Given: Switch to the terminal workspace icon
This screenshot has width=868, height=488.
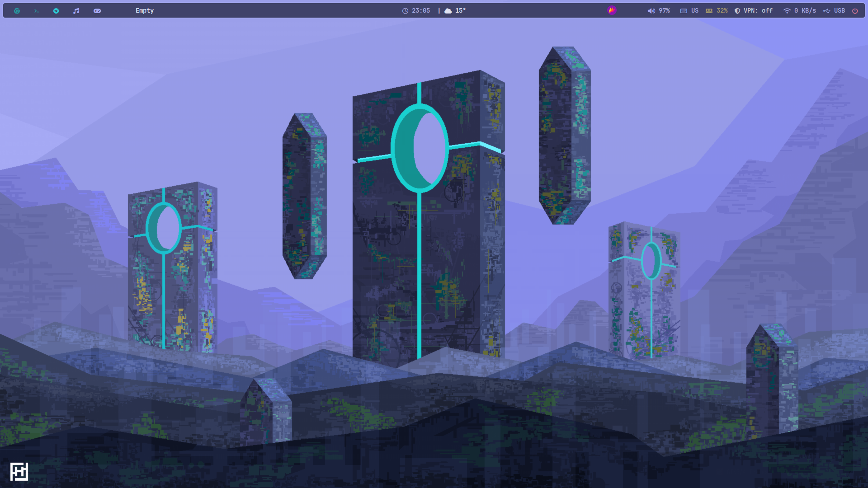Looking at the screenshot, I should tap(37, 11).
